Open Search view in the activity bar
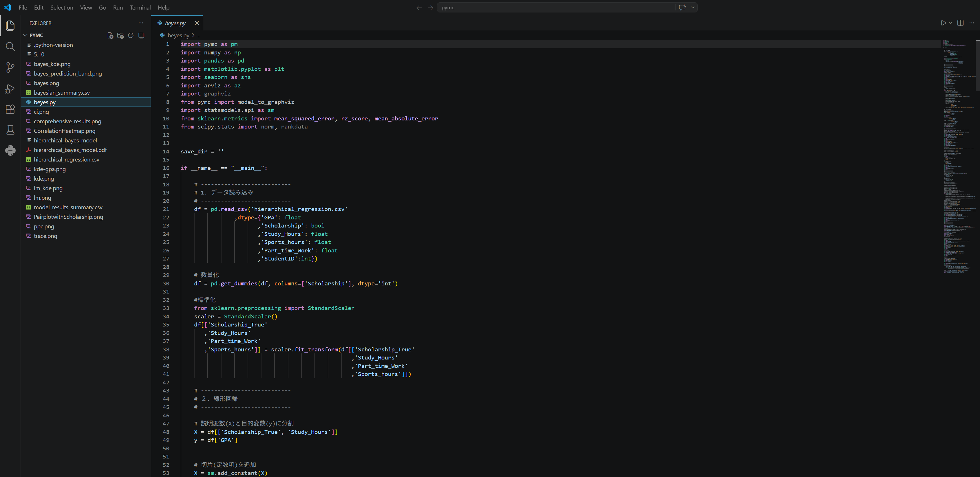The width and height of the screenshot is (980, 477). tap(10, 46)
